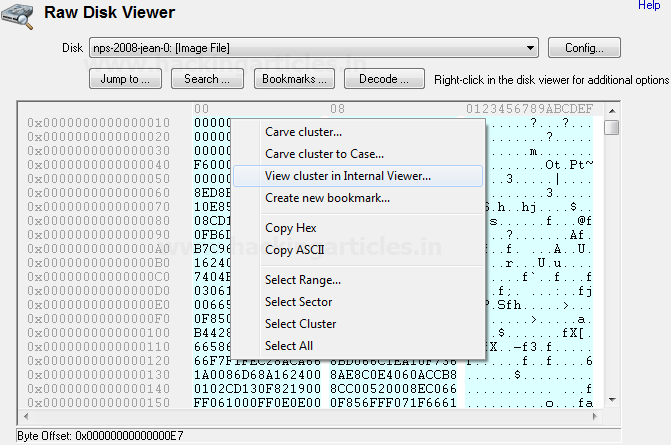Click the Decode ... button

tap(384, 78)
